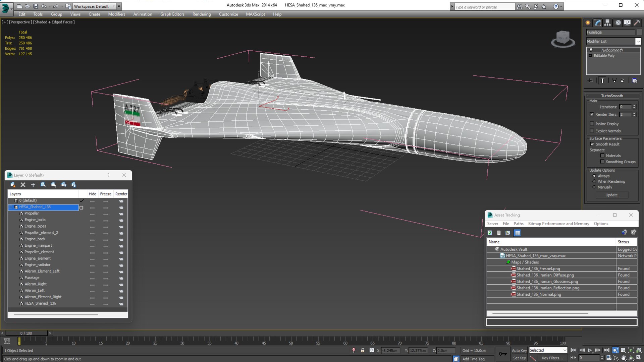Switch to the Hierarchy panel tab
This screenshot has height=362, width=644.
pyautogui.click(x=607, y=23)
